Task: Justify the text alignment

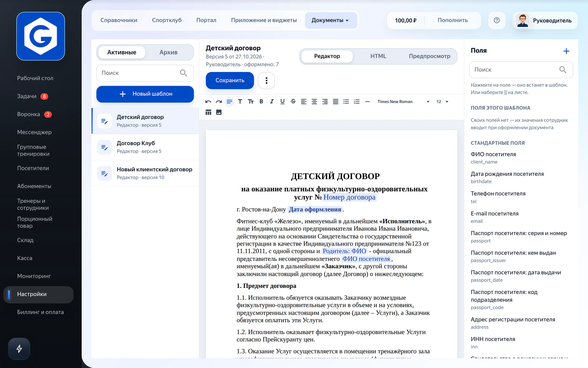Action: [x=336, y=102]
